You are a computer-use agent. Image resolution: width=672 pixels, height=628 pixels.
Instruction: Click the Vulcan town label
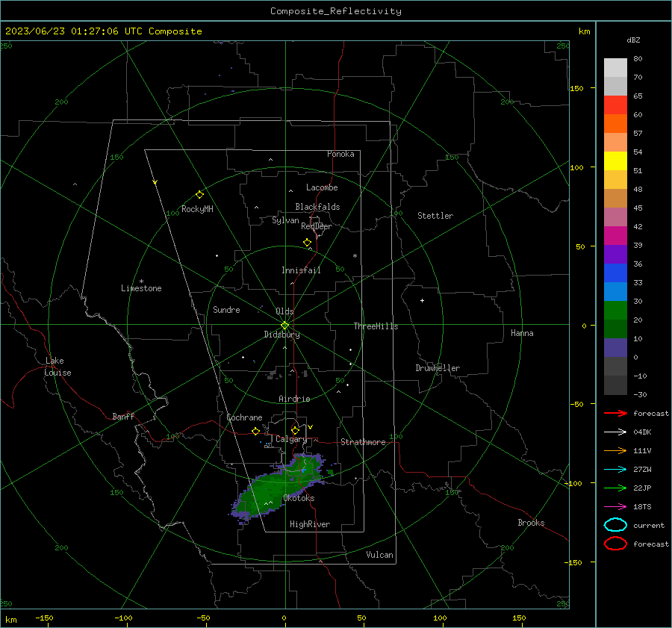tap(379, 555)
